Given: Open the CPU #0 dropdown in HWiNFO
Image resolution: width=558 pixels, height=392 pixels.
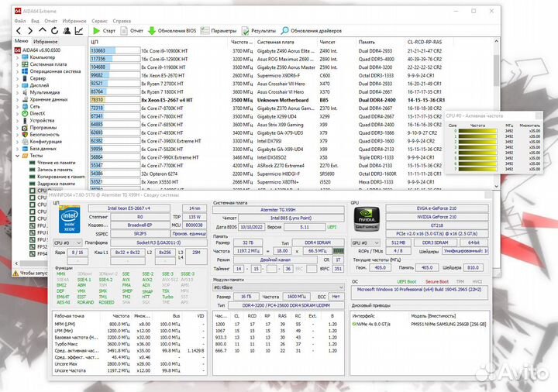Looking at the screenshot, I should coord(67,243).
